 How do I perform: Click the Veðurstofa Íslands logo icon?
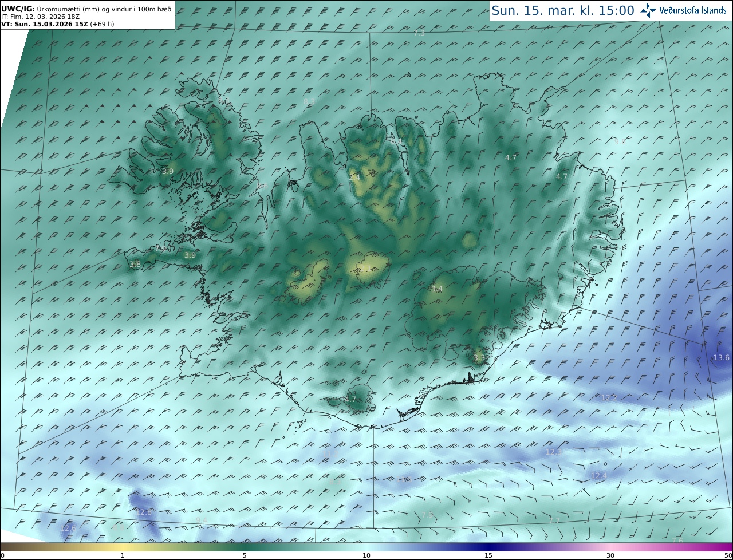click(x=648, y=10)
